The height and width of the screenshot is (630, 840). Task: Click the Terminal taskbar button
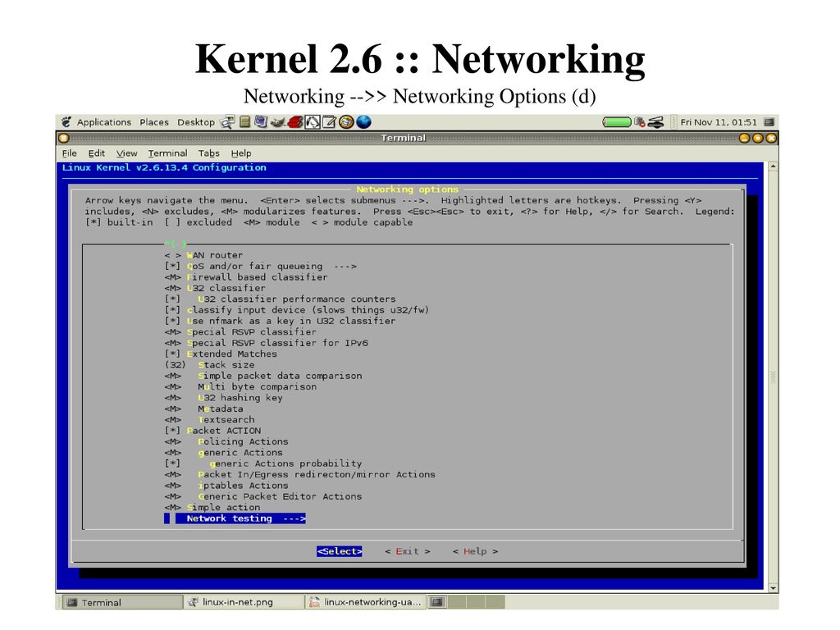pos(121,603)
